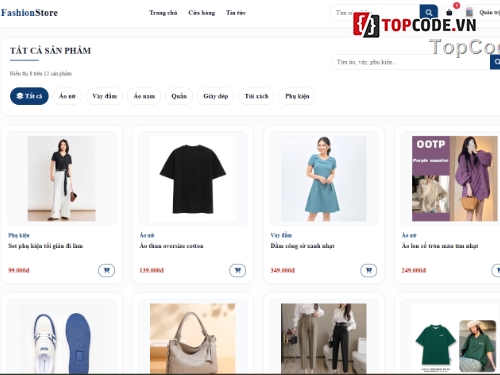The width and height of the screenshot is (500, 375).
Task: Click the user avatar in header
Action: [x=469, y=13]
